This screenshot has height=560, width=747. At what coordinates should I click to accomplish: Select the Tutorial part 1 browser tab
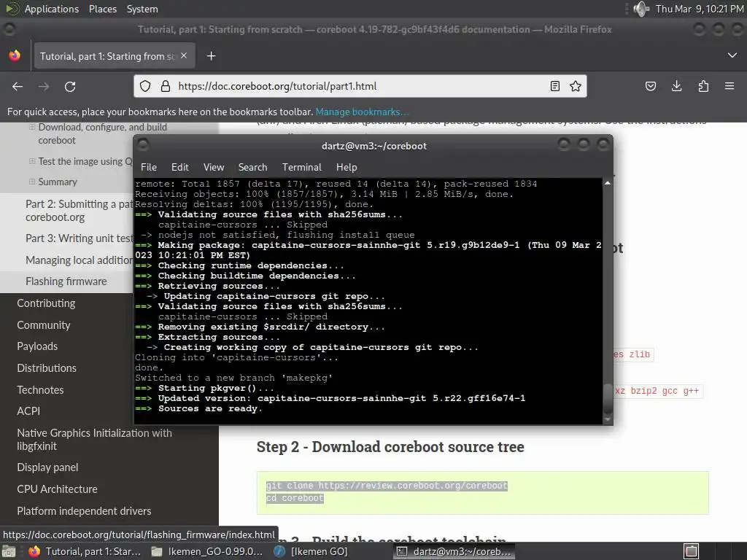pos(115,56)
